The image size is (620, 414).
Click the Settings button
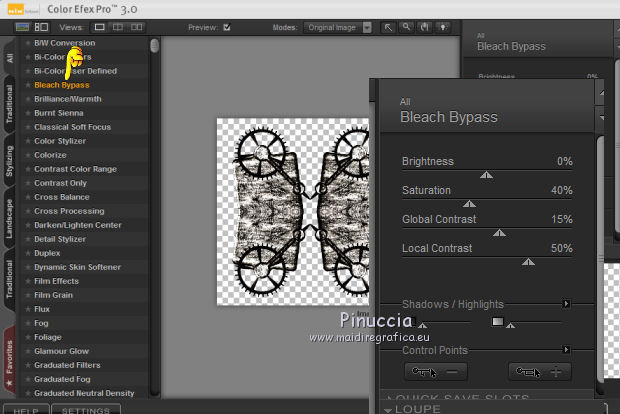[86, 409]
